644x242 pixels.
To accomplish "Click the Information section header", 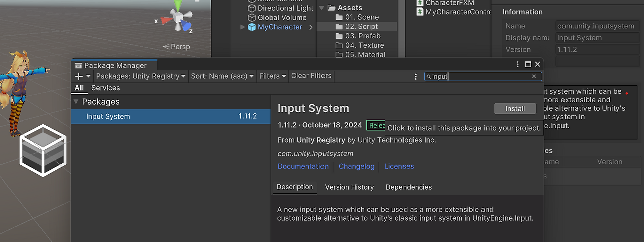I will click(x=523, y=12).
